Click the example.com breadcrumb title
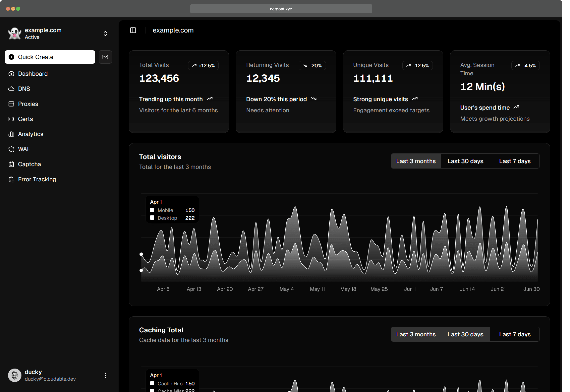 173,30
